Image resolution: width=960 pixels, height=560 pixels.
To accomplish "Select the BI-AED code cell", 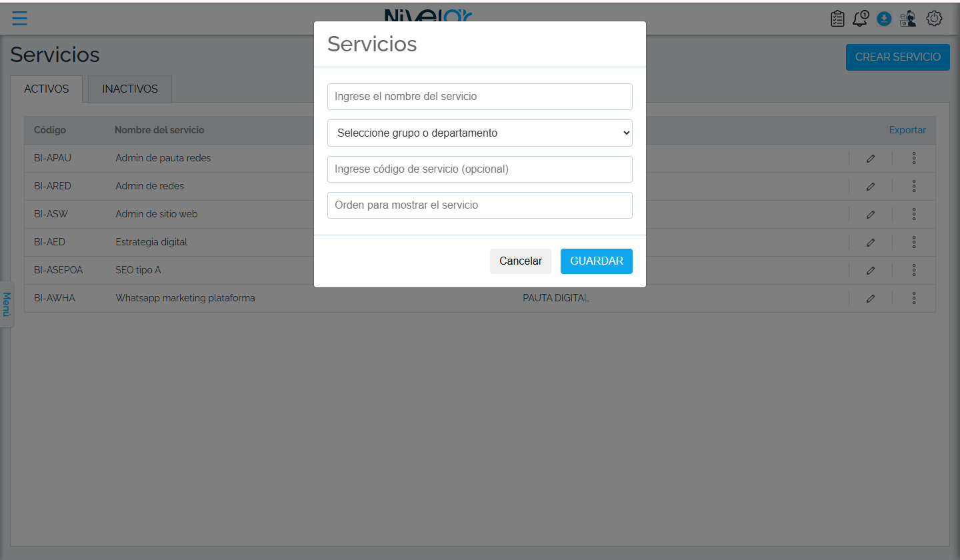I will pos(49,242).
